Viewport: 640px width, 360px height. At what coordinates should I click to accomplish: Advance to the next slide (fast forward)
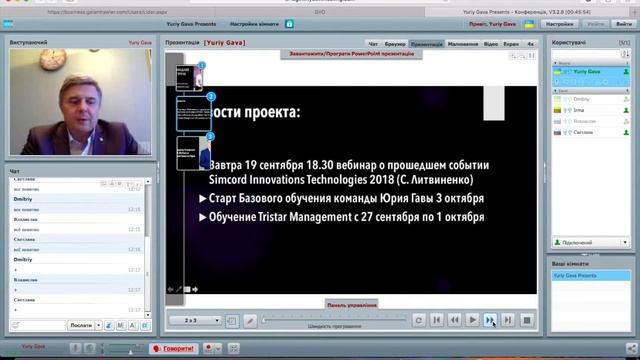(x=490, y=320)
